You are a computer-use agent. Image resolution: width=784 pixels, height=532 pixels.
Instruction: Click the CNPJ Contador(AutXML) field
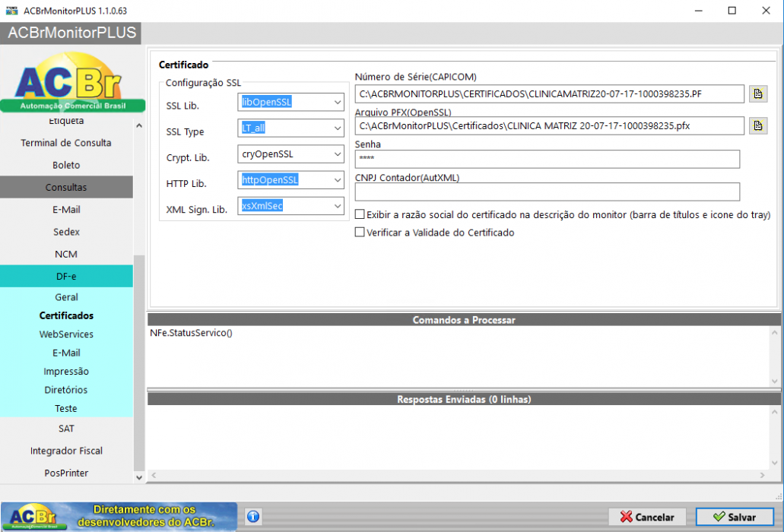pyautogui.click(x=548, y=192)
